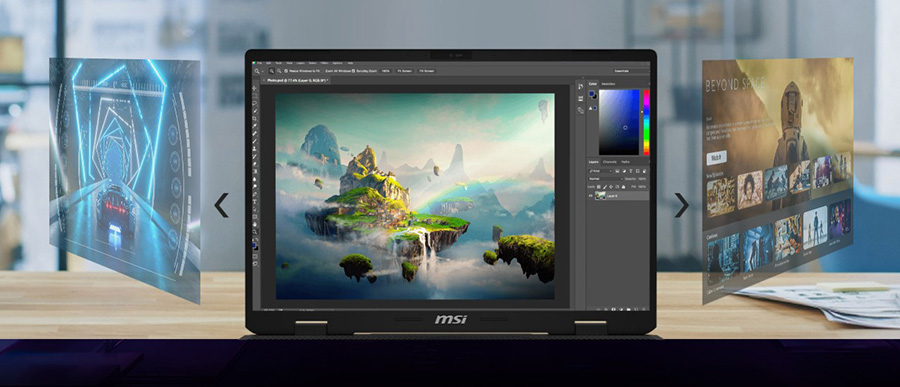This screenshot has width=900, height=387.
Task: Select the Zoom Out magnifier icon
Action: [280, 71]
